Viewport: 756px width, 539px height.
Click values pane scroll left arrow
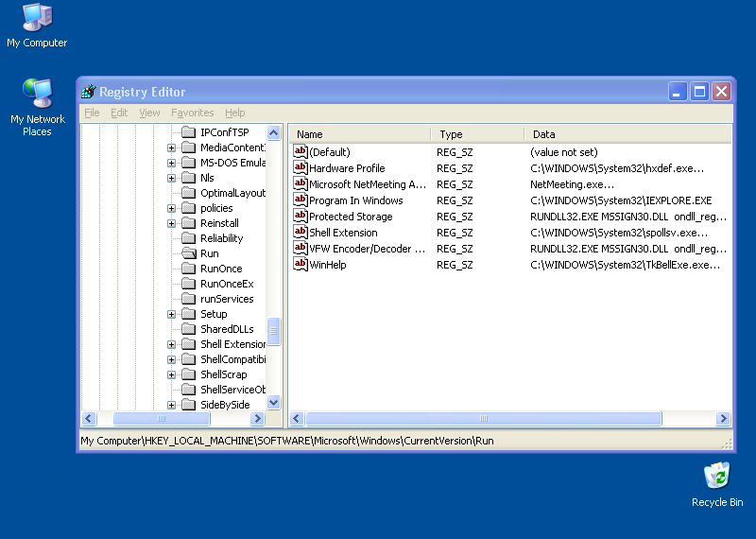297,418
